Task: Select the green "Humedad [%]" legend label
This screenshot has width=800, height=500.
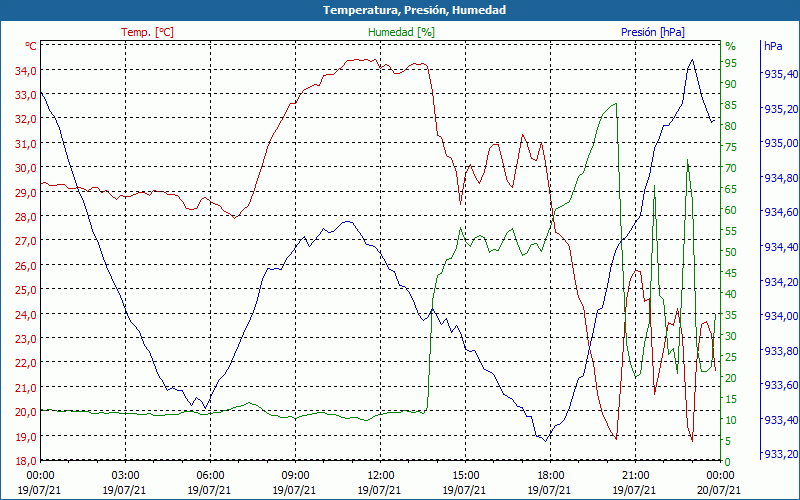Action: point(401,32)
